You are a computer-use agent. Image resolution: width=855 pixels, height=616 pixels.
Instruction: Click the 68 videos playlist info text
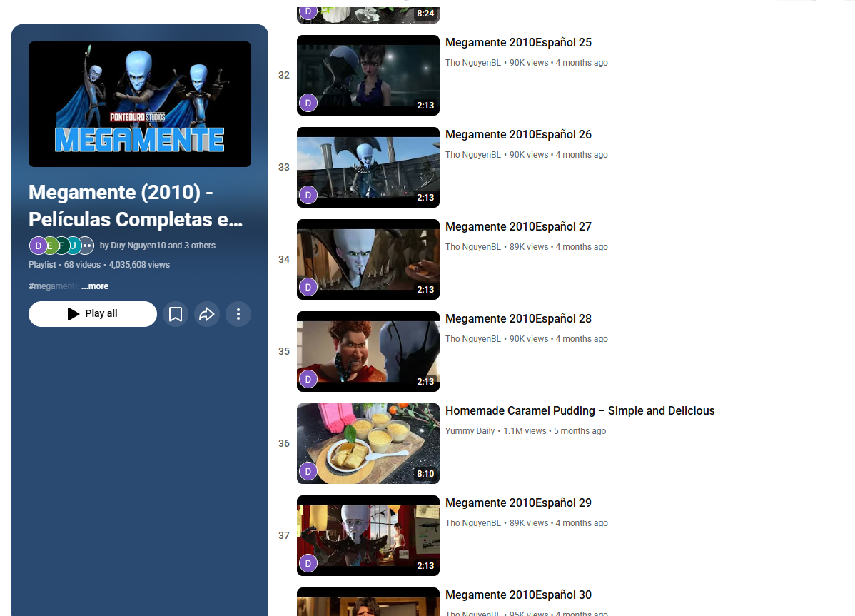(82, 265)
